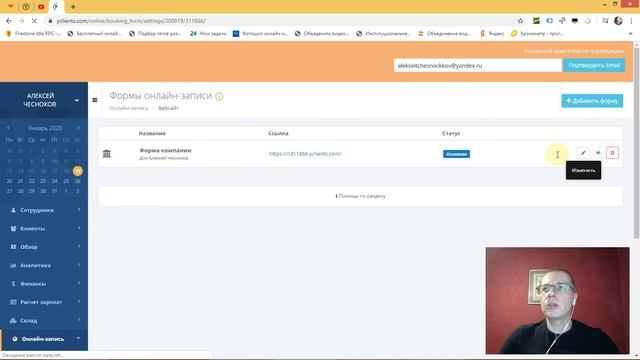Go to next month in sidebar calendar
The image size is (640, 360).
[x=78, y=128]
